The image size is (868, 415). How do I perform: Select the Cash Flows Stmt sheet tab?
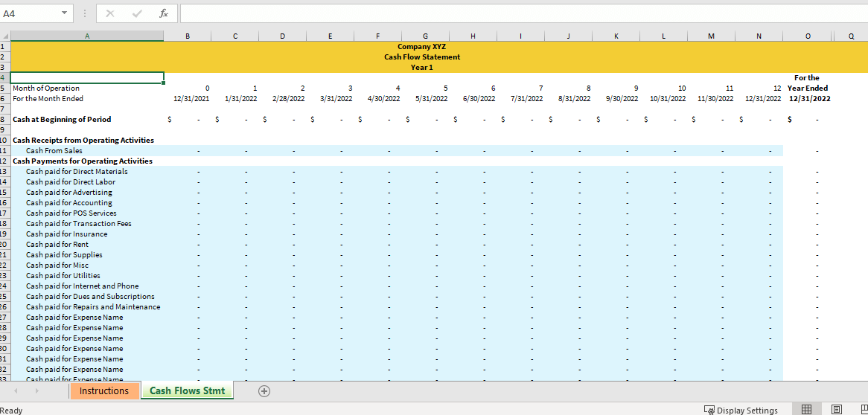pos(187,391)
